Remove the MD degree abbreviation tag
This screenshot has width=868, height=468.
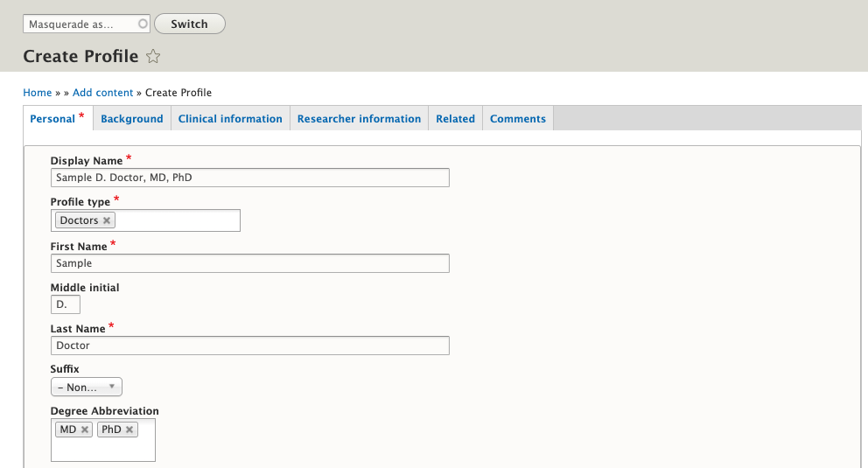click(x=85, y=430)
